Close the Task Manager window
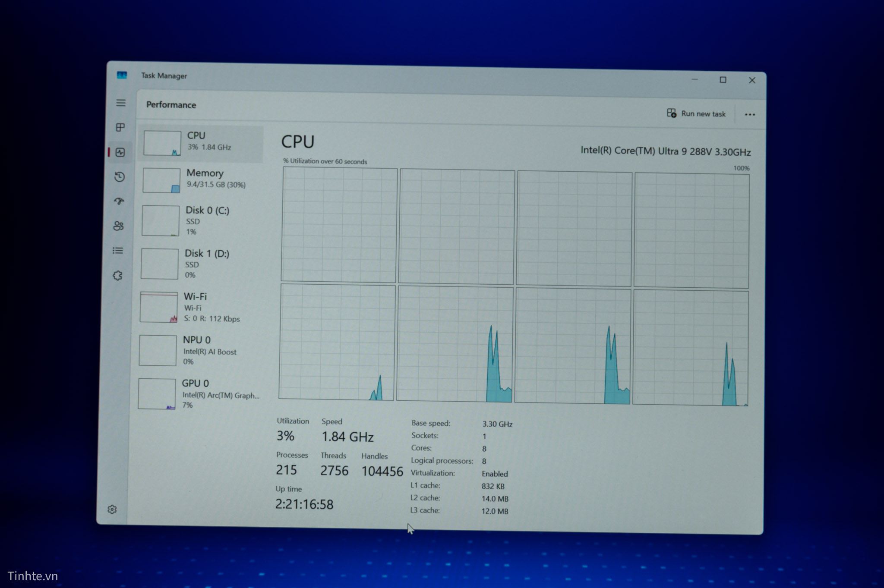 pyautogui.click(x=752, y=80)
